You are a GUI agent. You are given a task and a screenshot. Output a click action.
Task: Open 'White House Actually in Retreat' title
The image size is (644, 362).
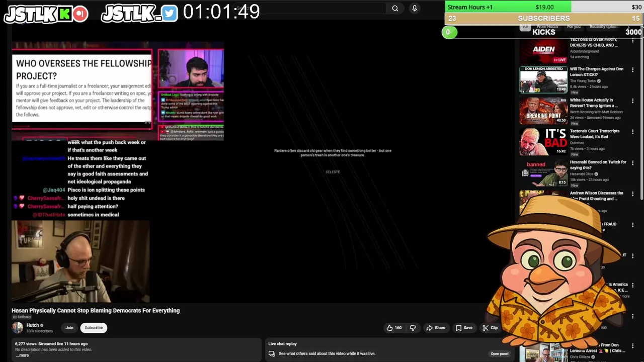tap(594, 103)
